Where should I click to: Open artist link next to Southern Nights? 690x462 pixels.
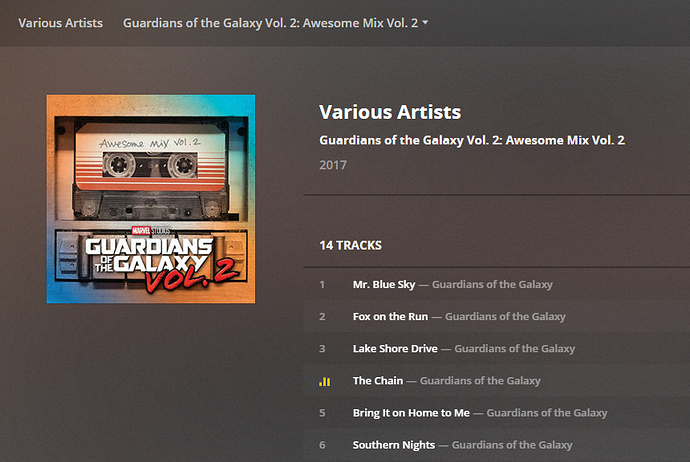tap(512, 445)
